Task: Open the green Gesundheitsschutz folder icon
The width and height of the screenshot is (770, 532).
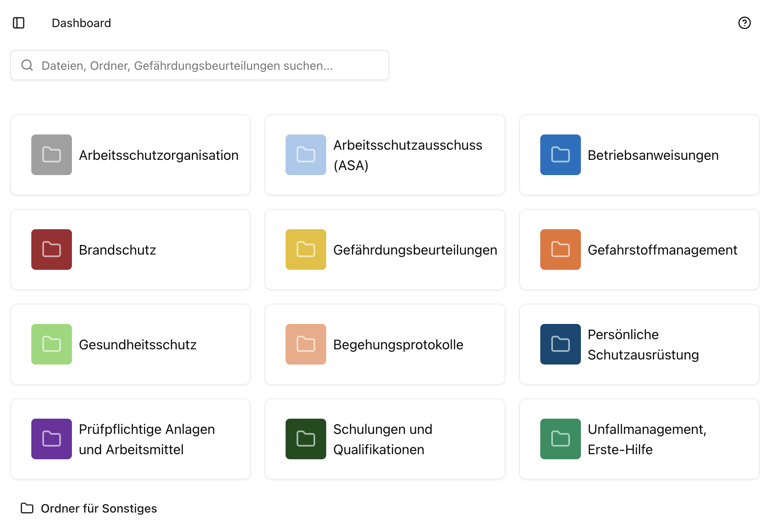Action: [x=51, y=344]
